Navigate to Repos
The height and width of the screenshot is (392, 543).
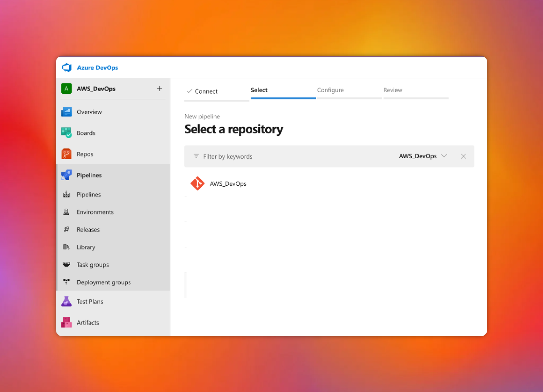(x=85, y=154)
